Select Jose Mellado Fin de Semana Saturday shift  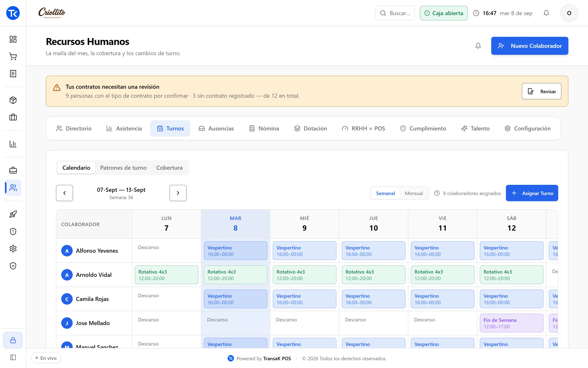click(511, 323)
